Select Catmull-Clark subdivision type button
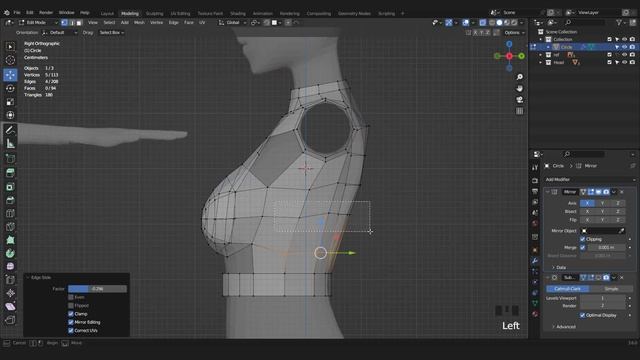 tap(568, 289)
